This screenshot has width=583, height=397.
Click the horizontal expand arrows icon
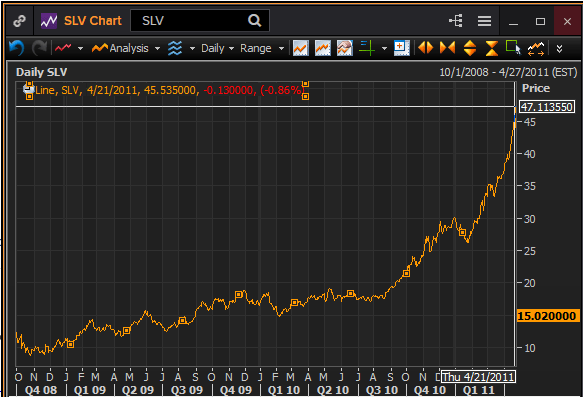(425, 48)
